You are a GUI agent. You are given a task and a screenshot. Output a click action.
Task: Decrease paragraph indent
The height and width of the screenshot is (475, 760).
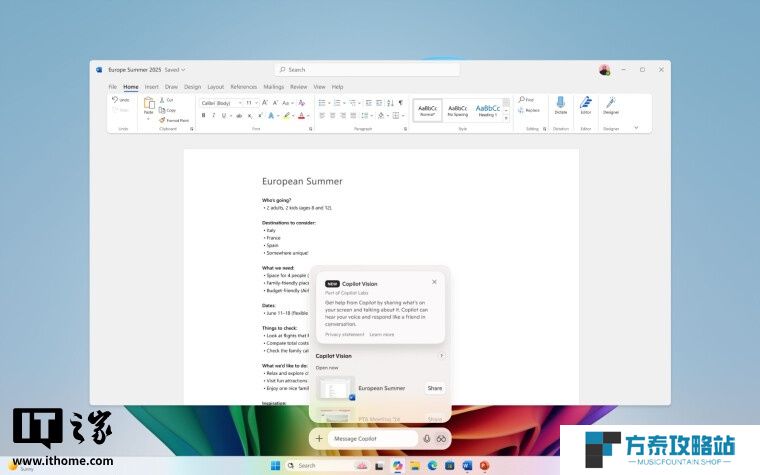click(369, 103)
